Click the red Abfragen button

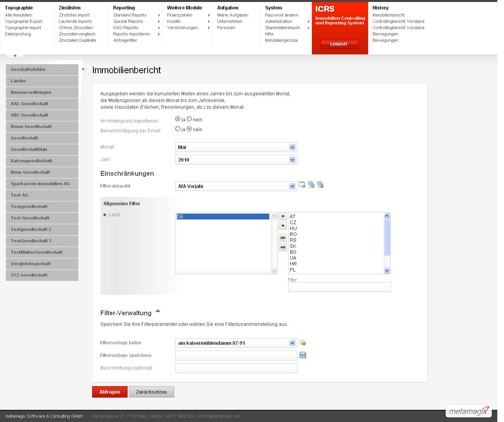[110, 392]
